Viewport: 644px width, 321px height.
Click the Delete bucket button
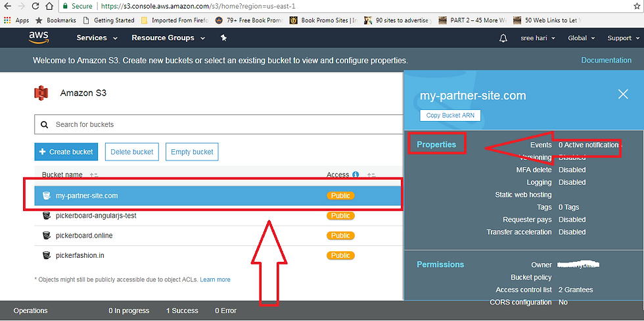tap(132, 152)
